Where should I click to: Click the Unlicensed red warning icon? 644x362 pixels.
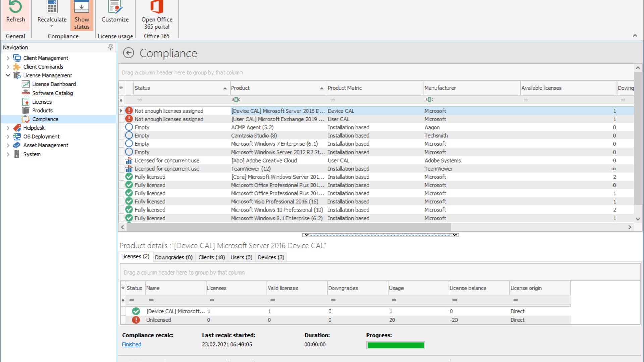(136, 320)
